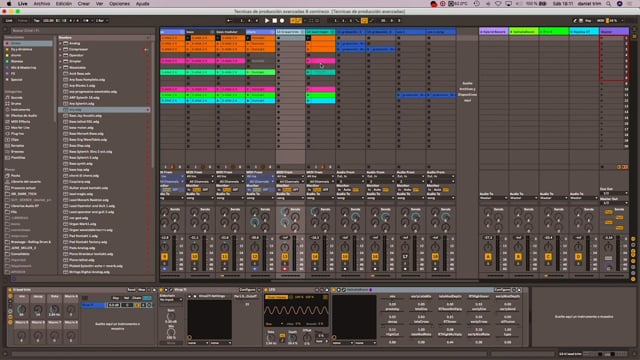
Task: Toggle the metronome button
Action: [87, 20]
